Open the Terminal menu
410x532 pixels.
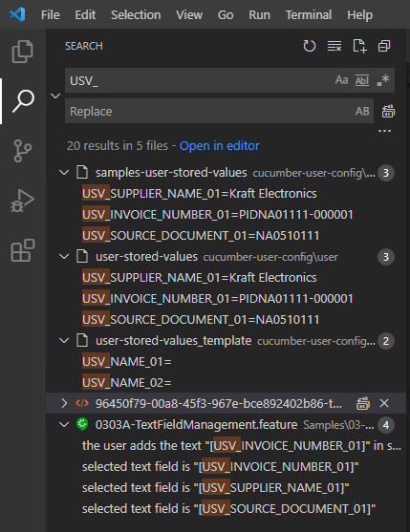[x=309, y=15]
